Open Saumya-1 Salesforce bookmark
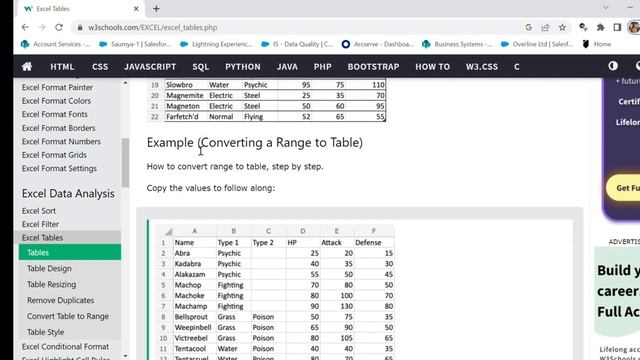This screenshot has height=360, width=640. 135,44
